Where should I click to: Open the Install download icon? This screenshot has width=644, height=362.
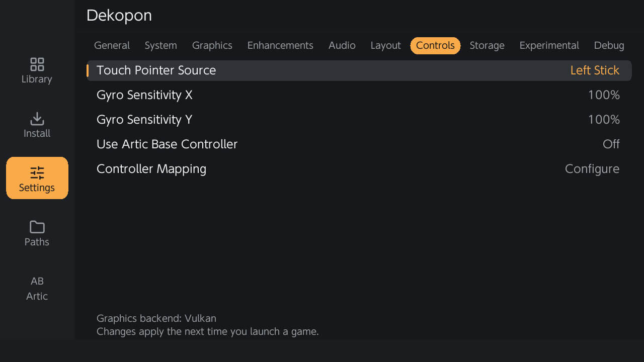coord(37,119)
